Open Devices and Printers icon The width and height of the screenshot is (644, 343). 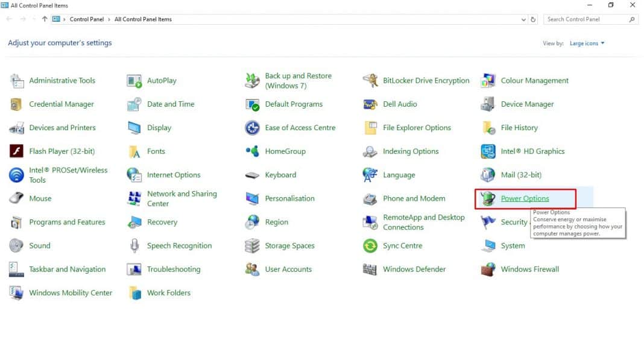(x=16, y=128)
